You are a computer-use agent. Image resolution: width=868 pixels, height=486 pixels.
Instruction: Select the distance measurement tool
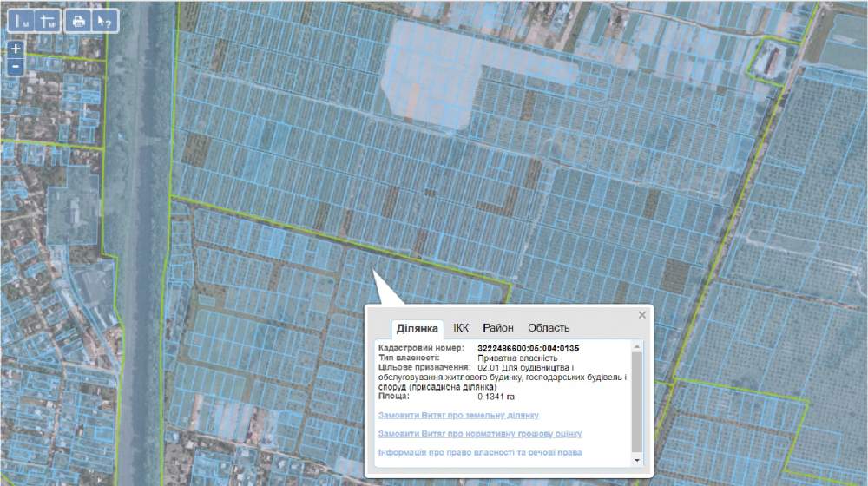pyautogui.click(x=21, y=21)
